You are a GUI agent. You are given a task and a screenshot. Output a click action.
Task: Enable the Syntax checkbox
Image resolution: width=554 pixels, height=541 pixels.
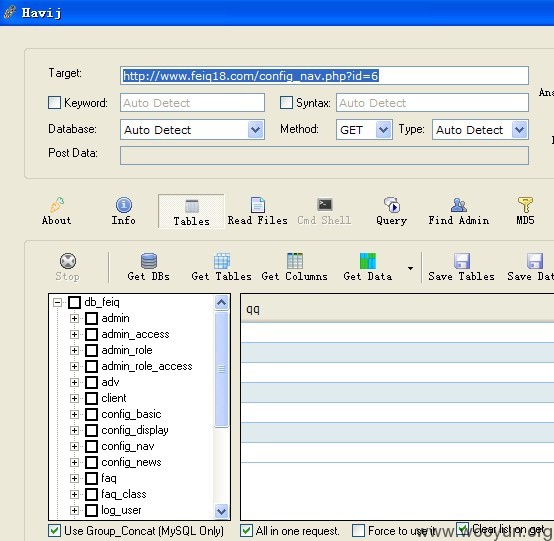[x=286, y=102]
